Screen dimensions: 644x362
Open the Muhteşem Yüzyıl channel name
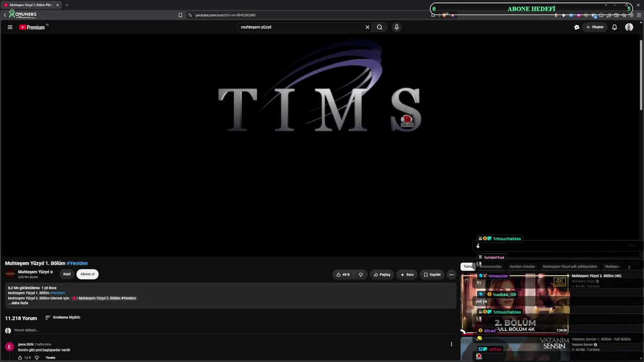pyautogui.click(x=33, y=272)
